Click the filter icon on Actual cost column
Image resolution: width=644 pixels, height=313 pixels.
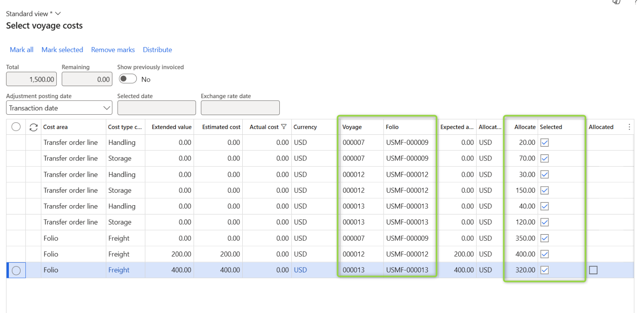tap(284, 127)
